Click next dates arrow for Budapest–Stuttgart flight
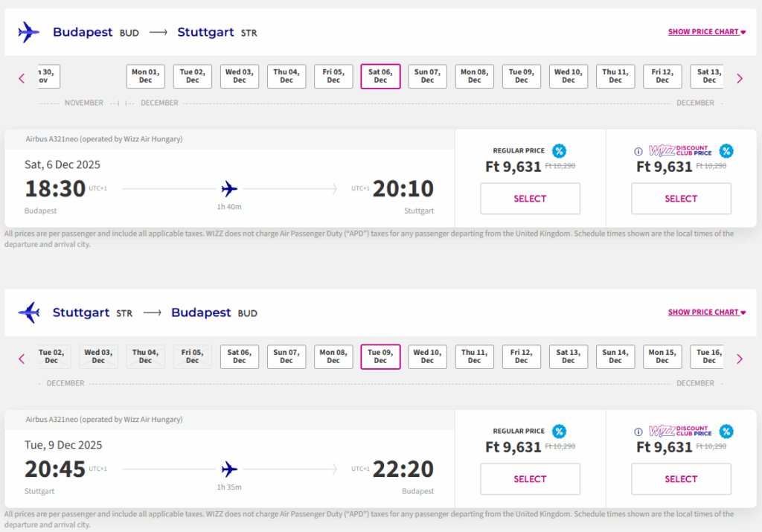Viewport: 762px width, 532px height. pyautogui.click(x=739, y=78)
